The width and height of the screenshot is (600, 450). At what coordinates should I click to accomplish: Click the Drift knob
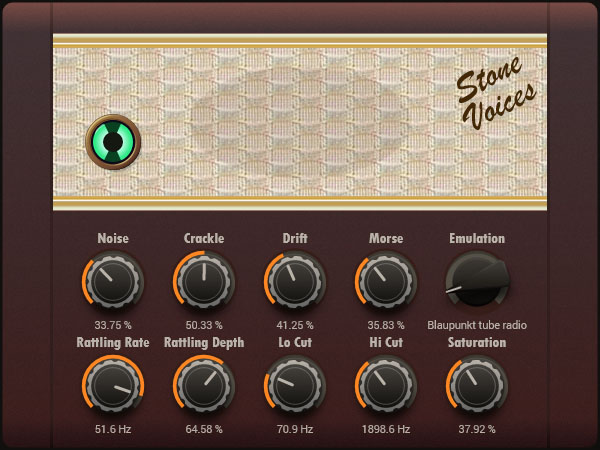tap(295, 281)
